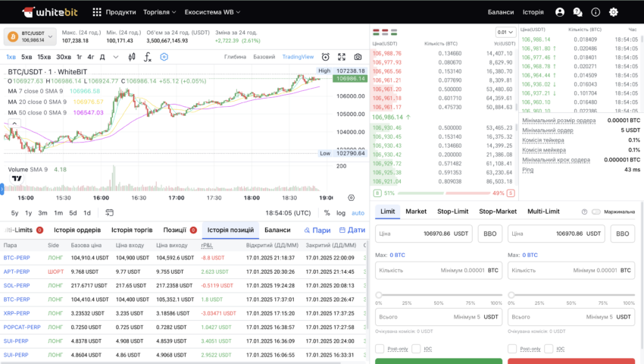This screenshot has width=644, height=364.
Task: Change the candlestick chart type
Action: pos(132,57)
